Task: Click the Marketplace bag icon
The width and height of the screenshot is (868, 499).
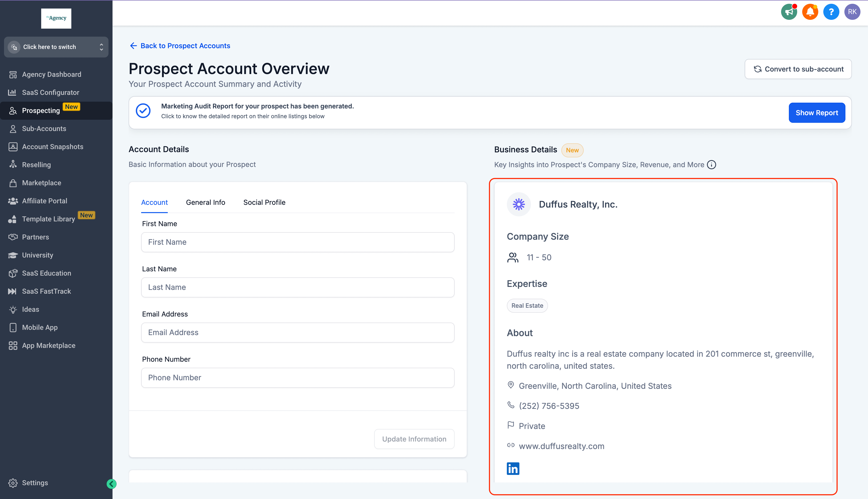Action: point(13,183)
